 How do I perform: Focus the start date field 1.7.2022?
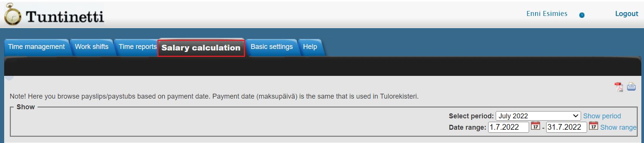pos(508,127)
